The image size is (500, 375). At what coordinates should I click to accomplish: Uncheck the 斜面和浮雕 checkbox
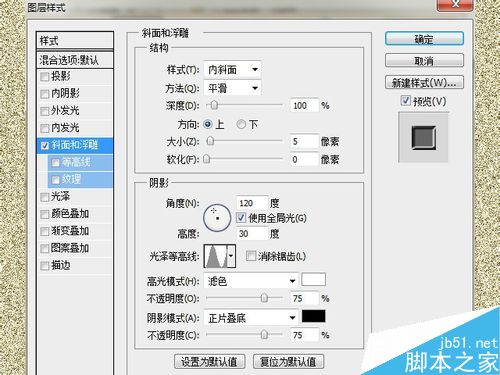pyautogui.click(x=44, y=146)
